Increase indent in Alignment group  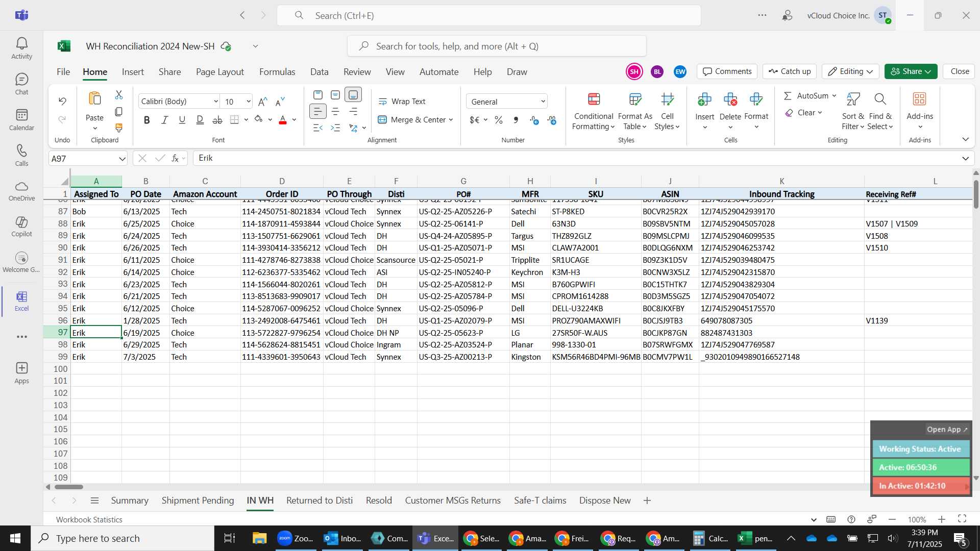coord(335,128)
